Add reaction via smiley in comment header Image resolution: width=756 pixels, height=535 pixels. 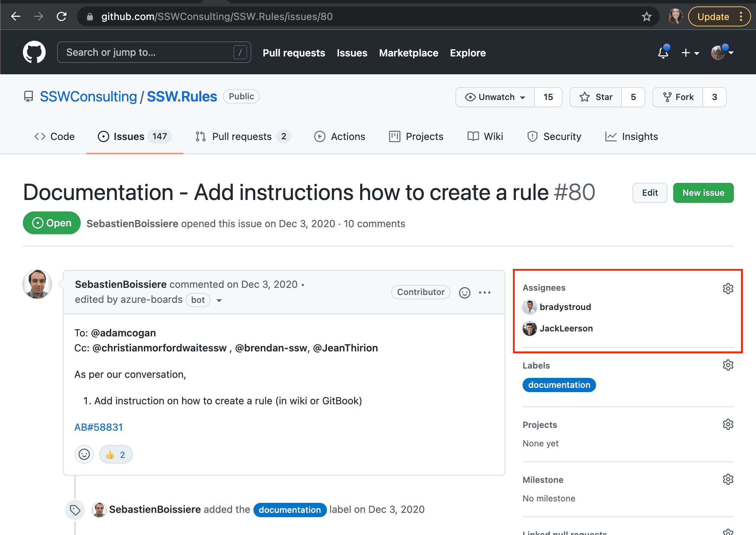click(464, 292)
